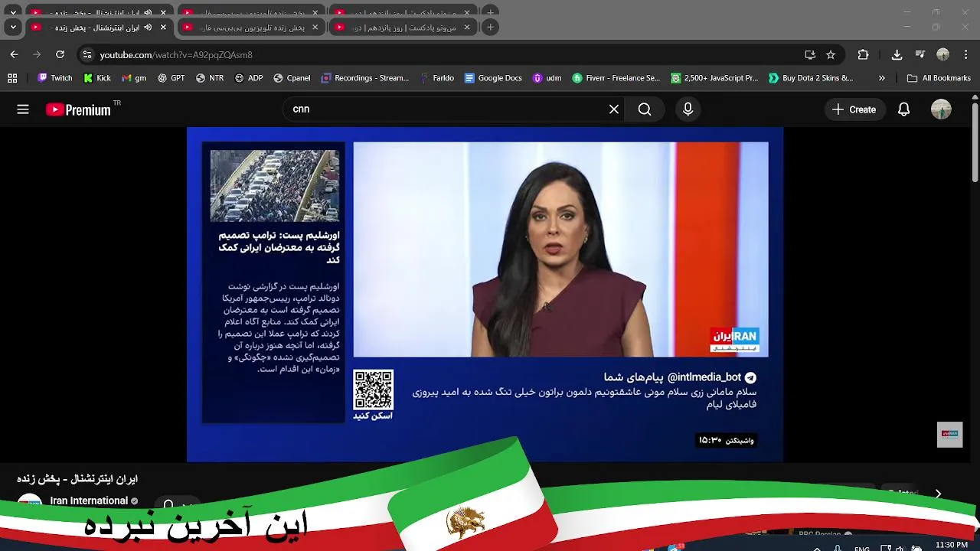Reload the current YouTube page
The height and width of the screenshot is (551, 980).
tap(60, 54)
